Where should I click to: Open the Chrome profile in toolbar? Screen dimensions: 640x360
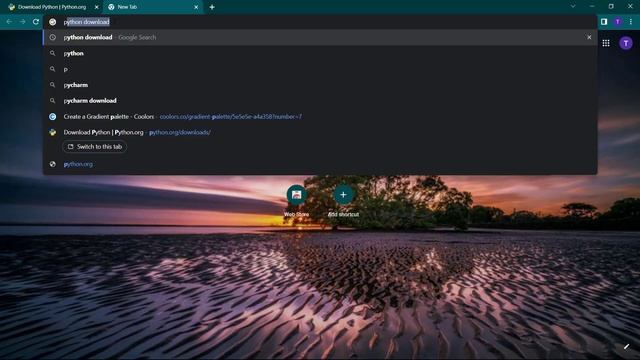coord(618,22)
